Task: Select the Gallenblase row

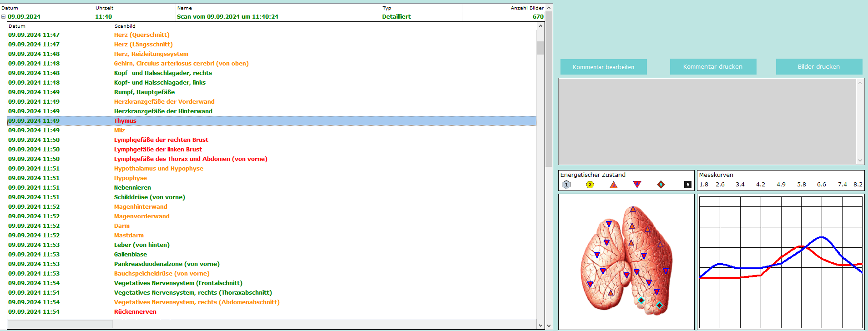Action: pos(272,254)
